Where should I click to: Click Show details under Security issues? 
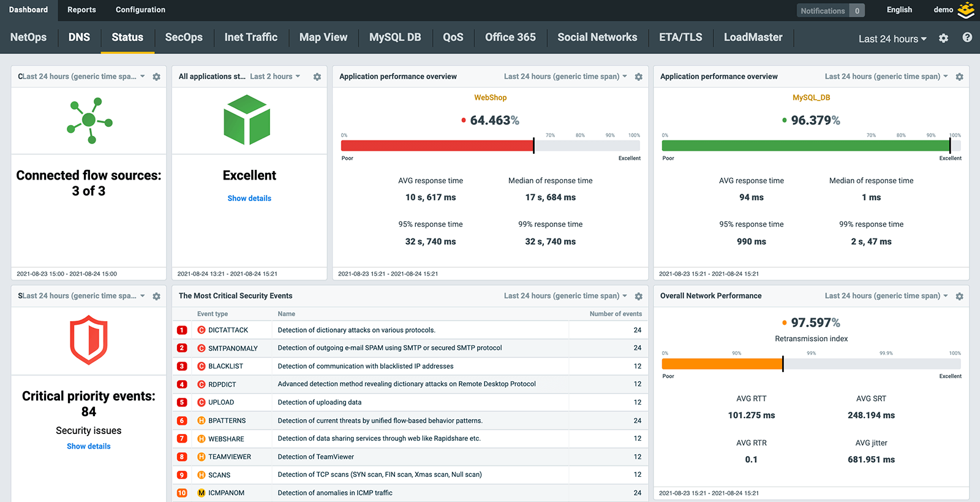89,446
